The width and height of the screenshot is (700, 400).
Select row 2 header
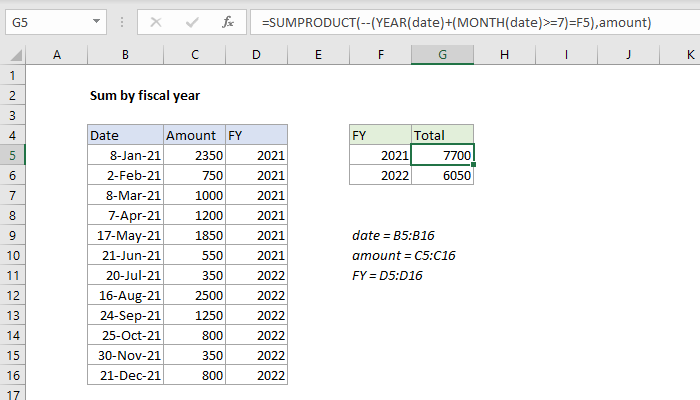12,96
